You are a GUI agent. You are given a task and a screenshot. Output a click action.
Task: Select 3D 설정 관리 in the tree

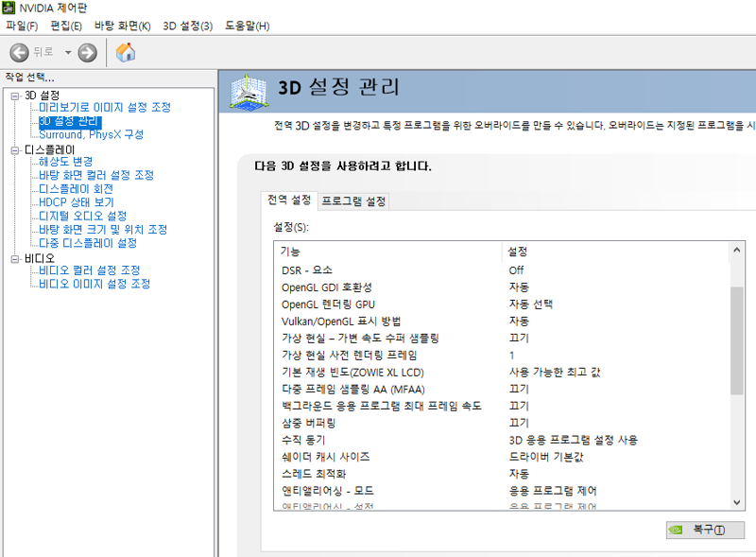[70, 121]
